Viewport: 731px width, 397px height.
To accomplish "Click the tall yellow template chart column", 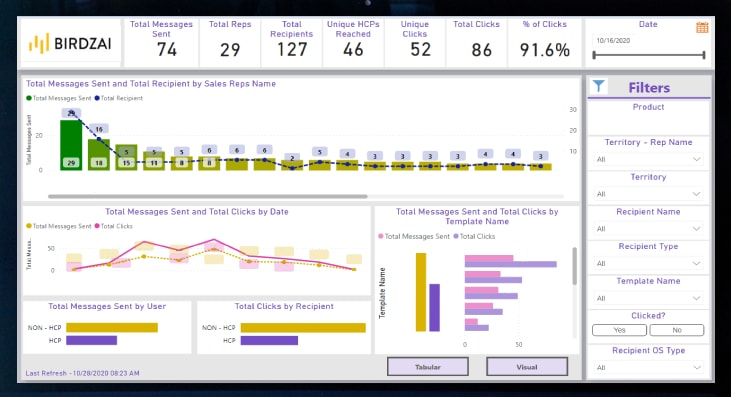I will click(x=421, y=292).
